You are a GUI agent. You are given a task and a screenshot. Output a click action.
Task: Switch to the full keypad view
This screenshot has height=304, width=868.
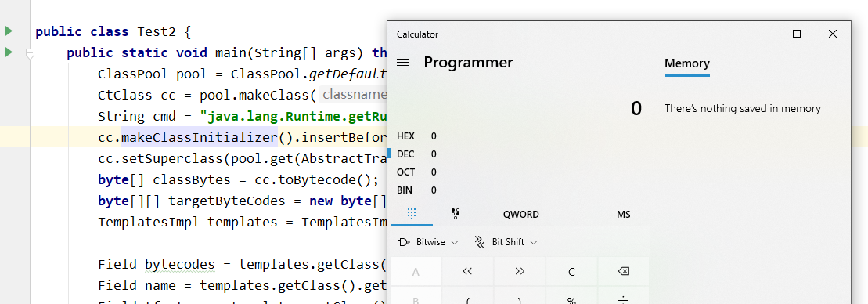point(412,215)
